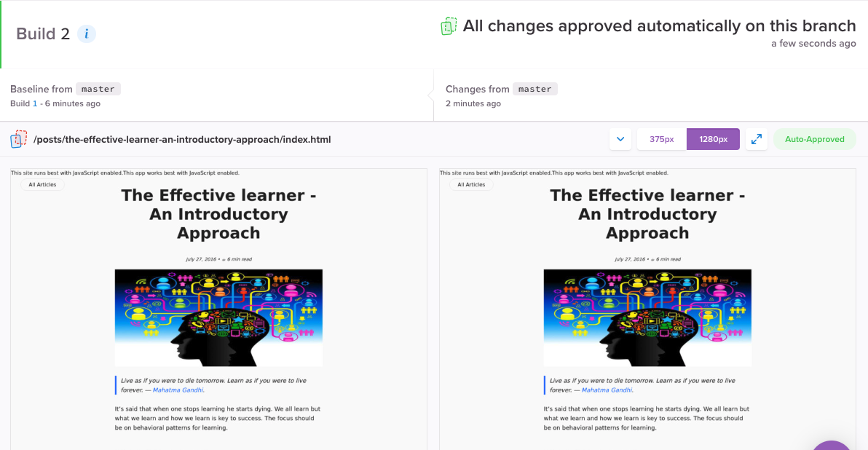Click the changes master branch label
The width and height of the screenshot is (868, 450).
[534, 89]
